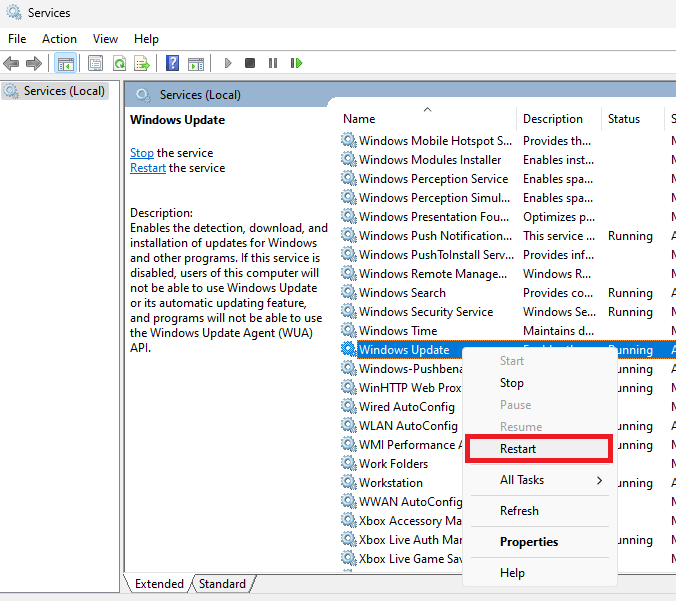Click the Export List toolbar icon
This screenshot has width=676, height=601.
click(x=142, y=63)
